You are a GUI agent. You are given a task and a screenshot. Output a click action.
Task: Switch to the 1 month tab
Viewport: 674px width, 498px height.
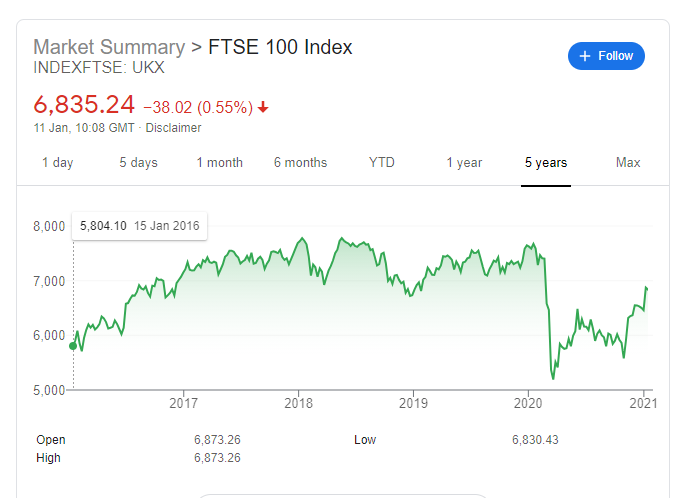tap(219, 162)
